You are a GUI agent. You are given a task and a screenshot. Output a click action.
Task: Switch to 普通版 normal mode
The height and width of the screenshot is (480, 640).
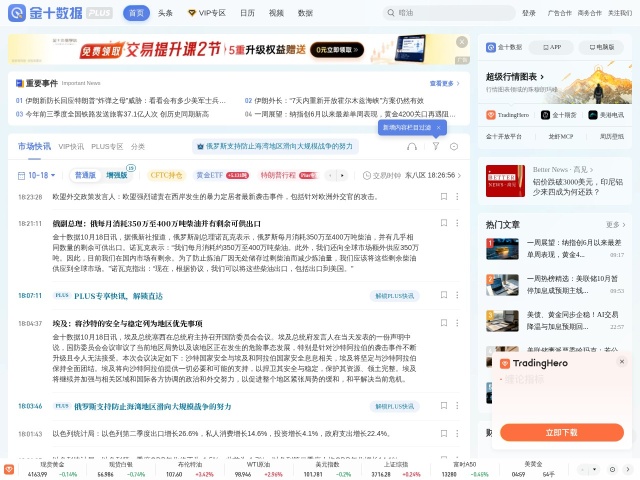coord(85,175)
